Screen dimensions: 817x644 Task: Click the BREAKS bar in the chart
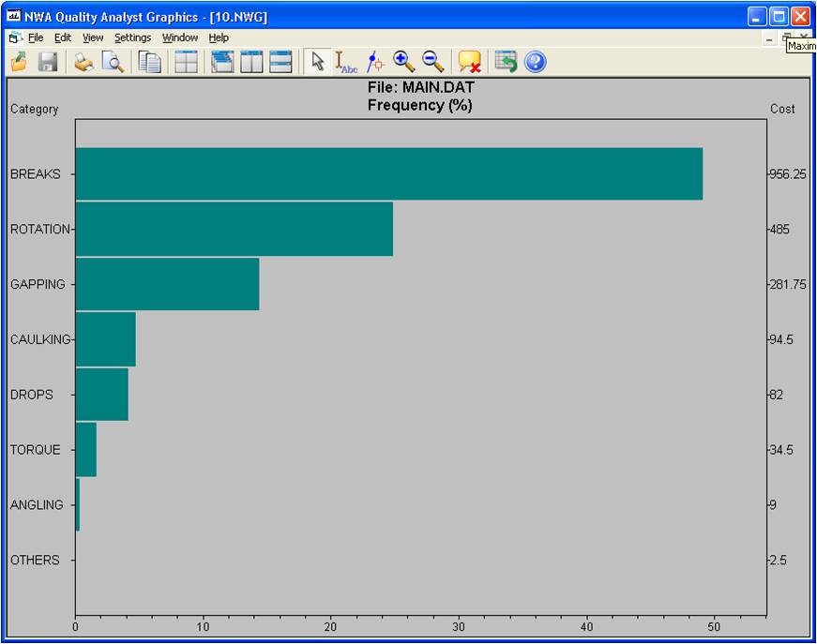[x=388, y=173]
